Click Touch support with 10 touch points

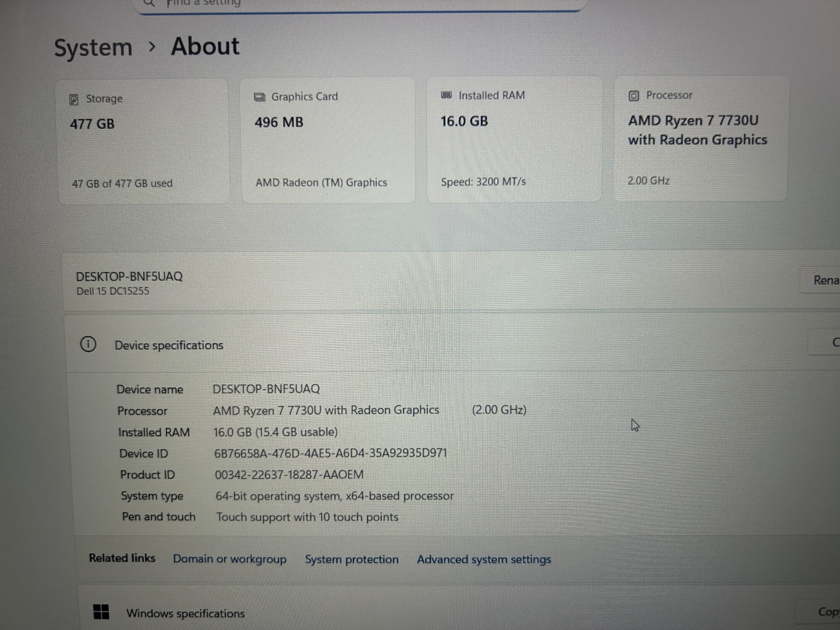[308, 517]
